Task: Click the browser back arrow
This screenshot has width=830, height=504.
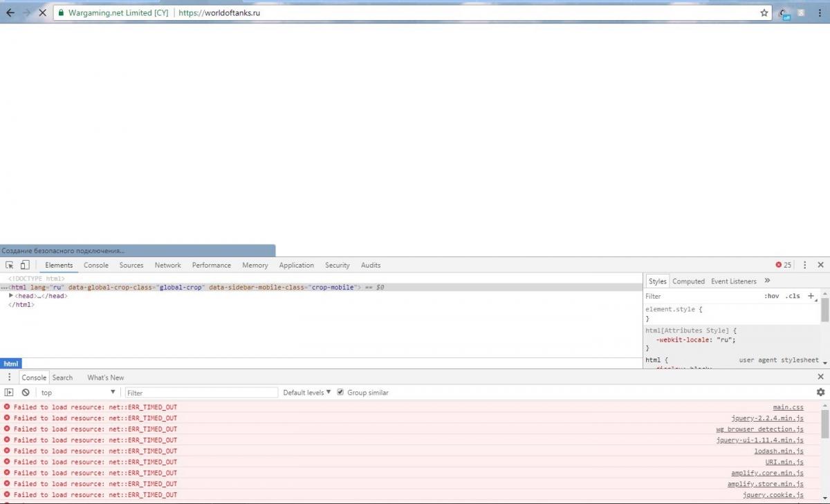Action: coord(10,12)
